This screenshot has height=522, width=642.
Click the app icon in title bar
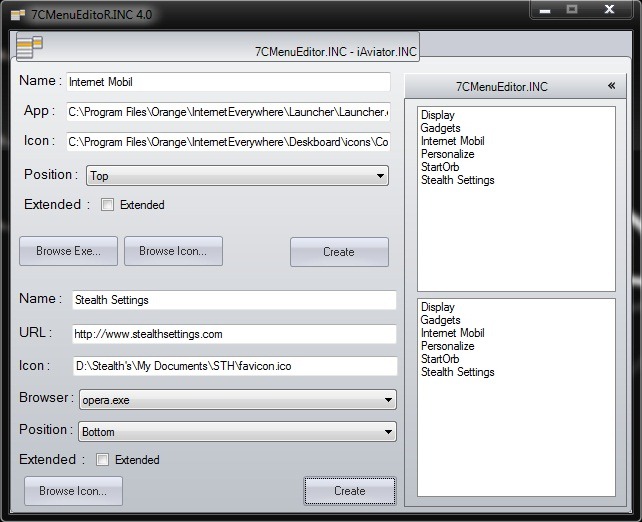pos(18,15)
